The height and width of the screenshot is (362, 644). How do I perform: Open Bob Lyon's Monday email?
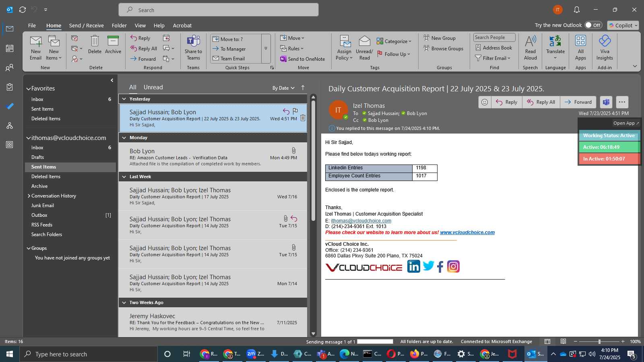[213, 157]
